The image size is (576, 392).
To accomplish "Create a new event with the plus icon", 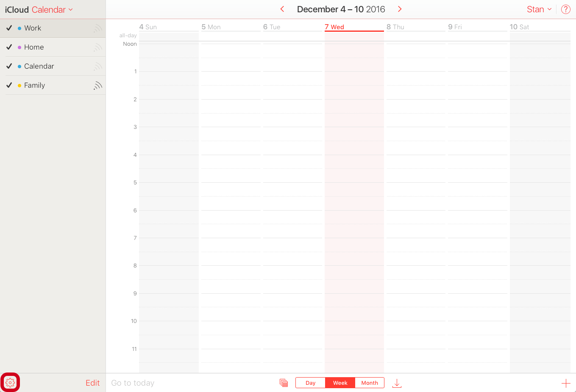I will 567,383.
